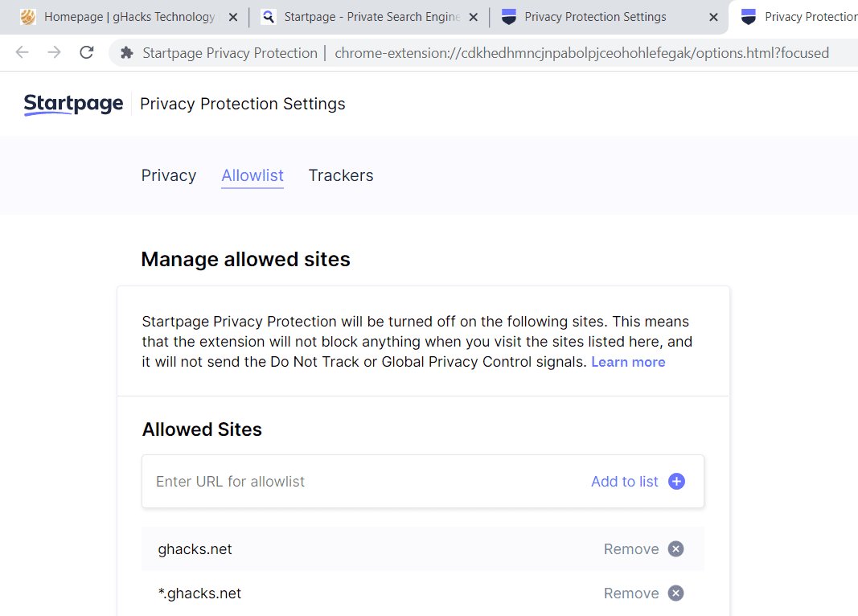Click the Privacy Protection Settings page title
This screenshot has width=858, height=616.
click(242, 104)
